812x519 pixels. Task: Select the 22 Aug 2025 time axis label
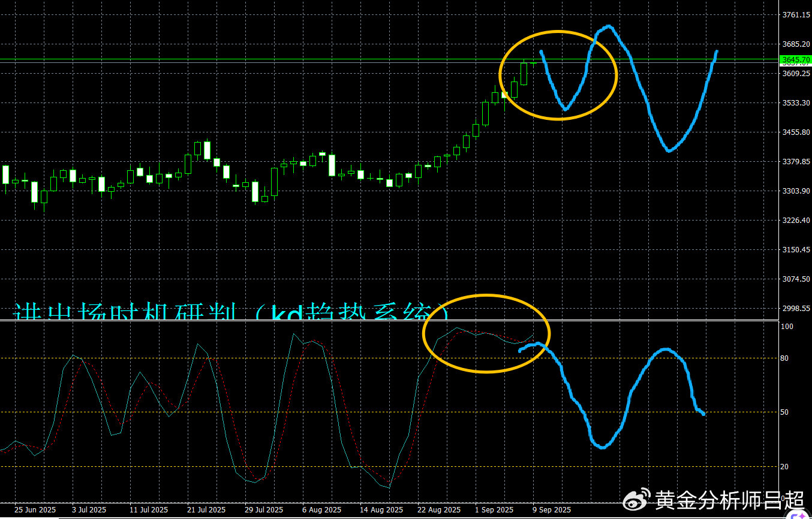pyautogui.click(x=438, y=510)
